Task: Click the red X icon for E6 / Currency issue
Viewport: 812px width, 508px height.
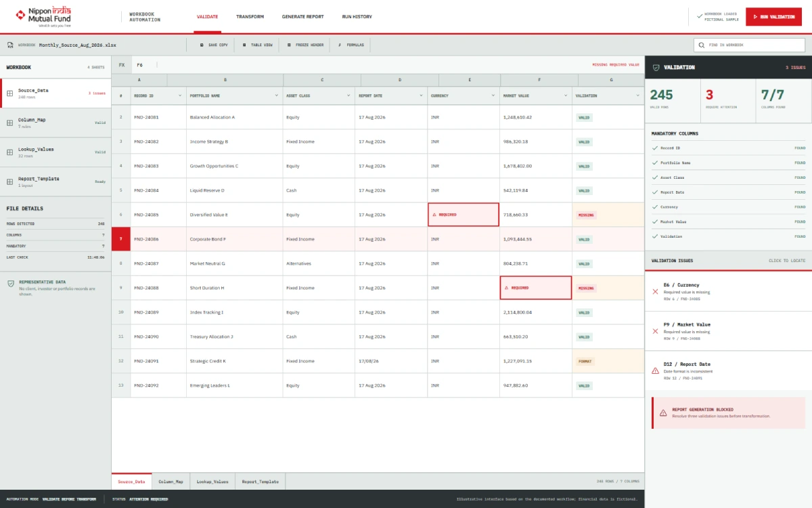Action: click(x=655, y=291)
